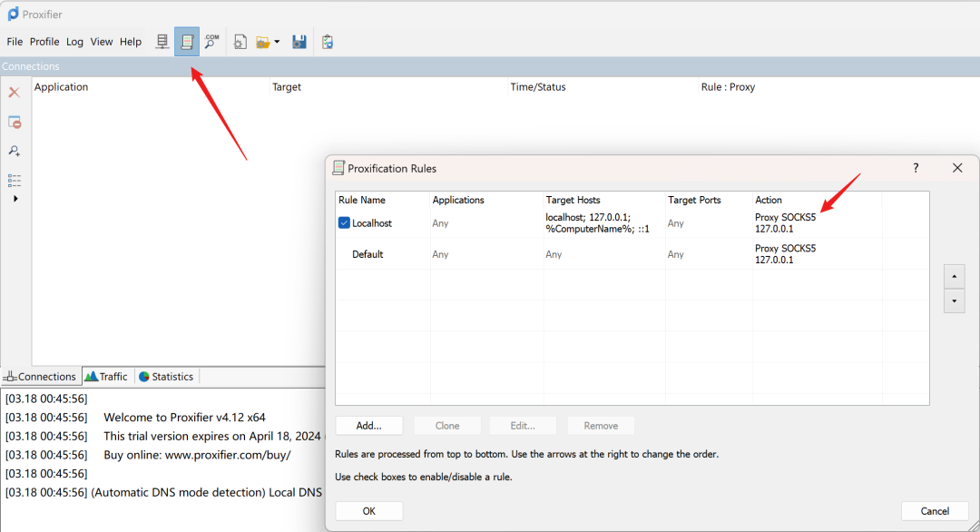Click the clipboard check toolbar icon
The width and height of the screenshot is (980, 532).
pos(328,42)
